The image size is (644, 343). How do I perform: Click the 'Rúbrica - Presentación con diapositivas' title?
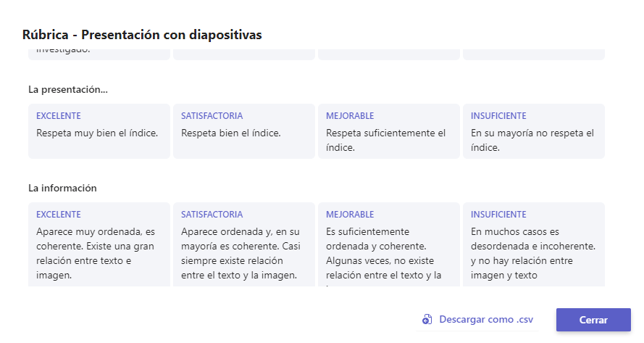point(142,35)
